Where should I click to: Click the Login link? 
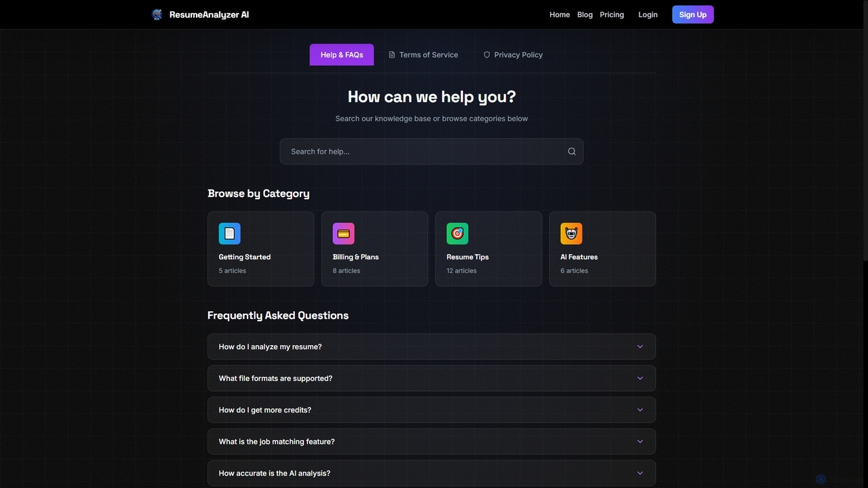point(648,14)
